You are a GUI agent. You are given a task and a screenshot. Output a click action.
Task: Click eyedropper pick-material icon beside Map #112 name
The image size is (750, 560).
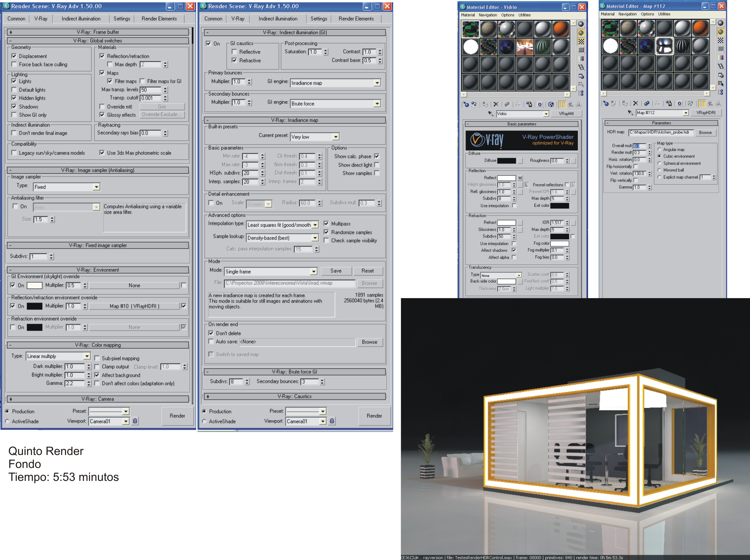point(630,113)
